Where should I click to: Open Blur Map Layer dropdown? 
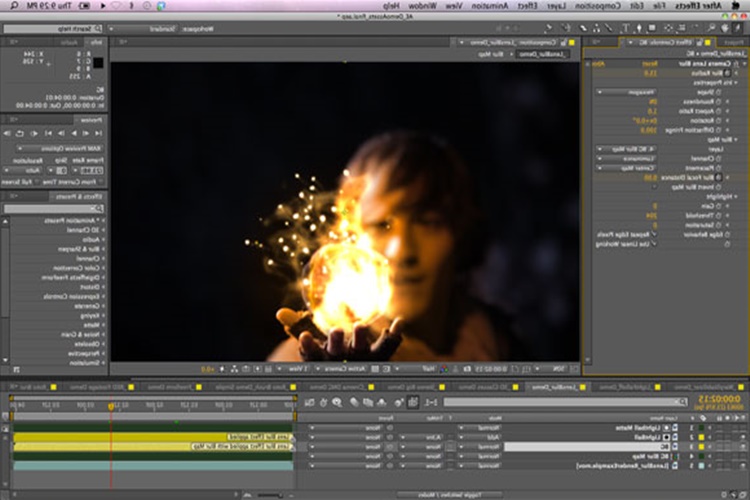click(x=625, y=149)
